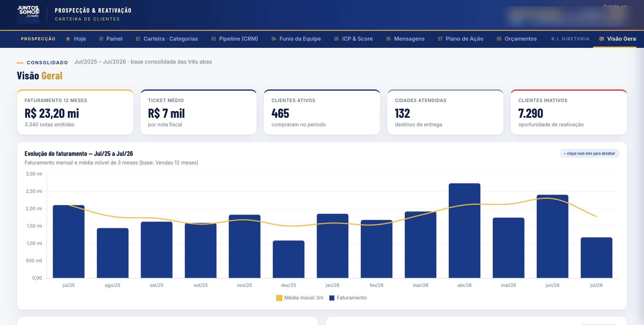Click '3.340 notas emitidas' text
This screenshot has height=325, width=644.
[x=49, y=125]
